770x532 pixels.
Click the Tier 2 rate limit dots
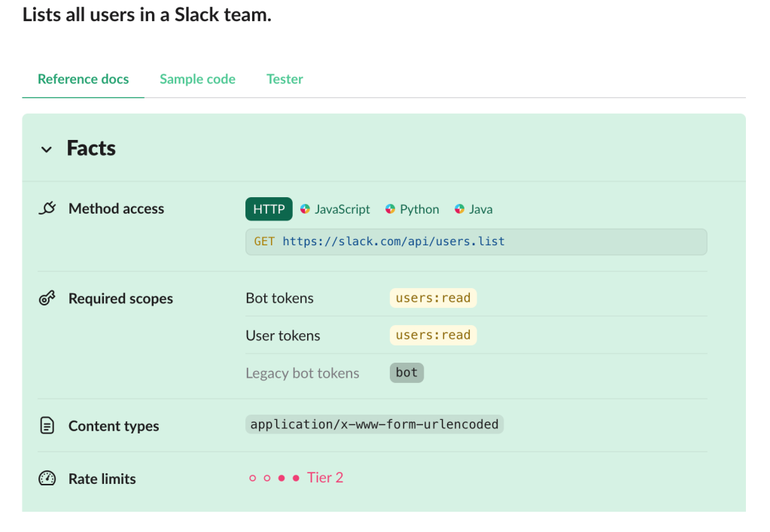click(x=274, y=478)
